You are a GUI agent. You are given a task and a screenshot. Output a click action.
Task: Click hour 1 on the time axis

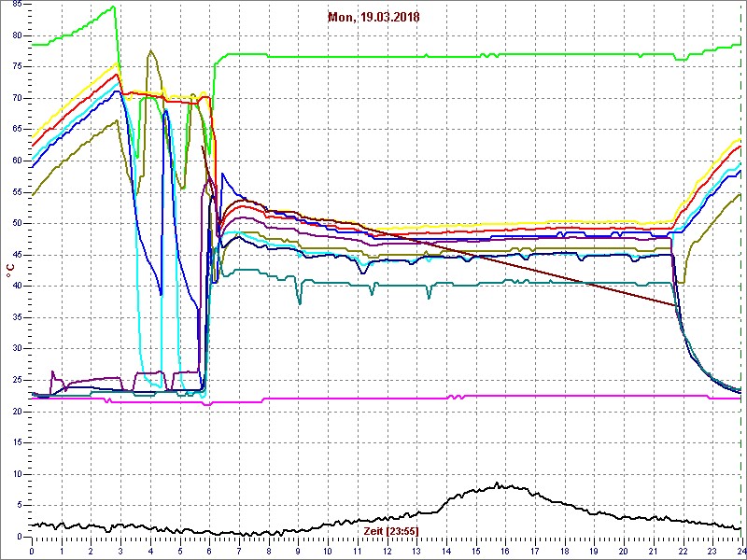pos(62,551)
